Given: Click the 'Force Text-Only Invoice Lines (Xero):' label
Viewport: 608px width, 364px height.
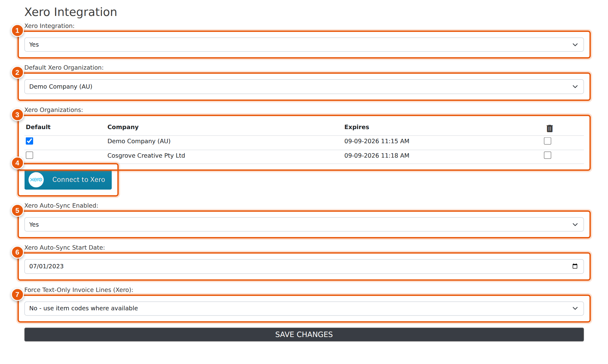Looking at the screenshot, I should point(79,290).
